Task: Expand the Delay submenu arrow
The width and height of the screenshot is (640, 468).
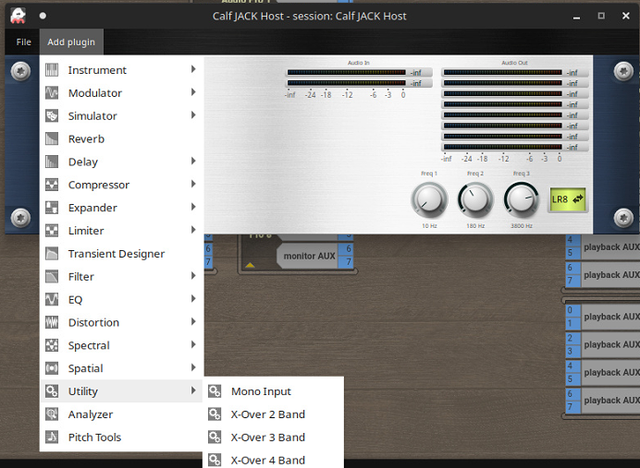Action: (x=193, y=161)
